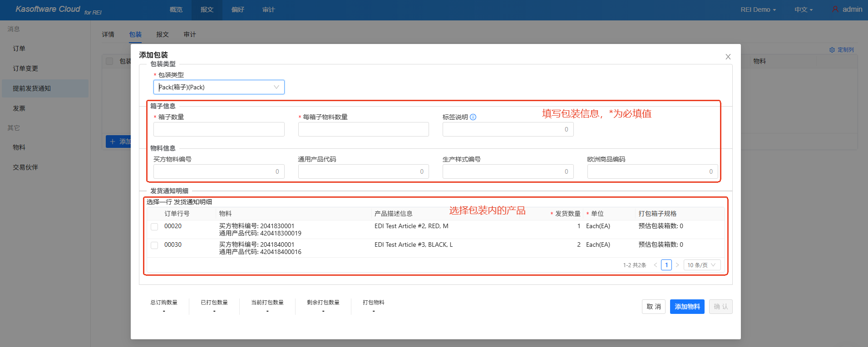Click 'EDI Test Article #2, RED, M' cell
The height and width of the screenshot is (347, 868).
[411, 226]
